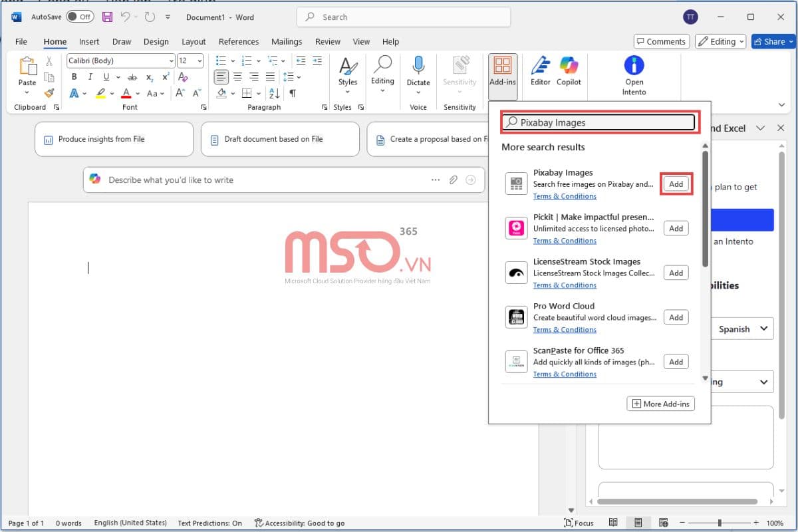
Task: Switch to Web Layout view in status bar
Action: (x=662, y=523)
